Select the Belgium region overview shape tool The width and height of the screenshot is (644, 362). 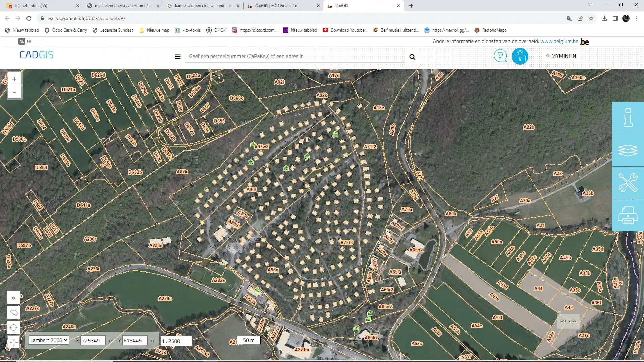(13, 313)
